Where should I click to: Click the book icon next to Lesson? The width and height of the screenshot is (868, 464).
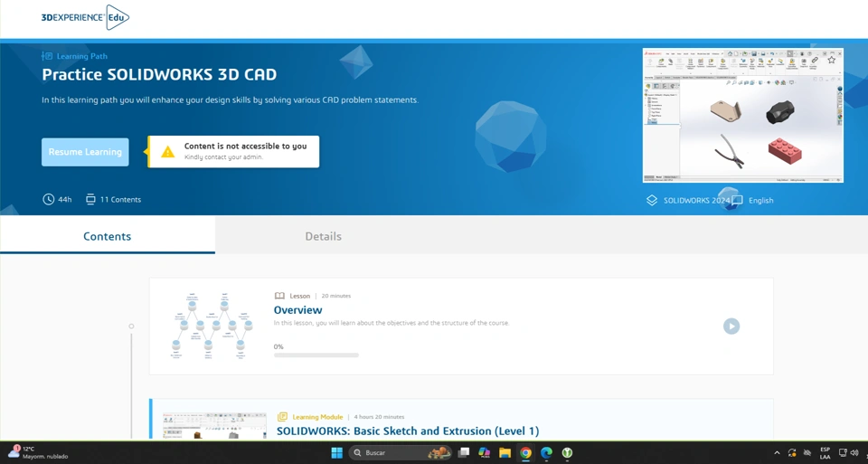(x=279, y=296)
